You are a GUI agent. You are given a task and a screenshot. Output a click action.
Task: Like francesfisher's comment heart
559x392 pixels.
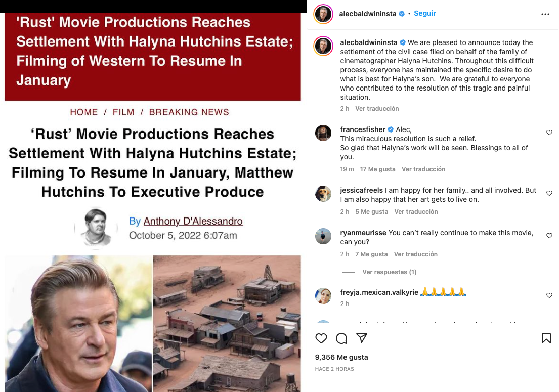click(x=549, y=133)
